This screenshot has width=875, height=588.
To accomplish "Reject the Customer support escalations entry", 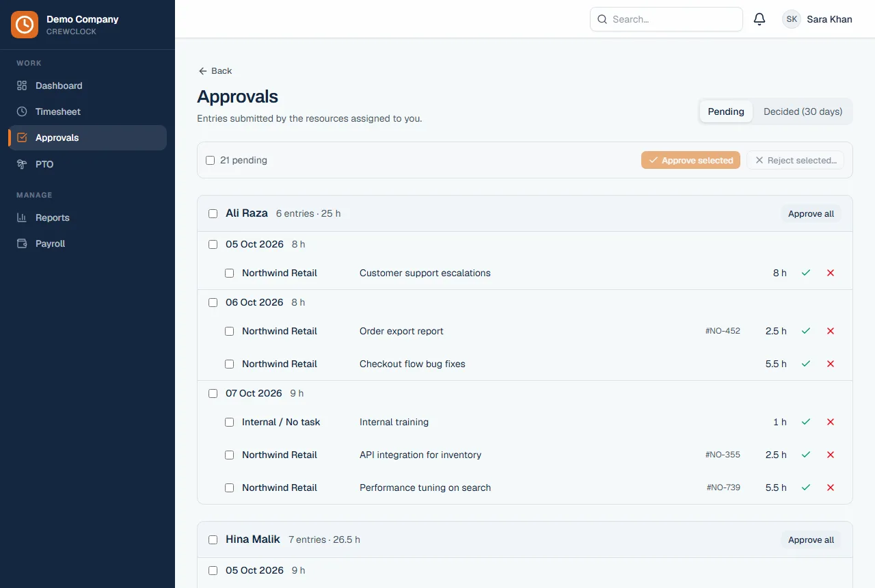I will (831, 273).
